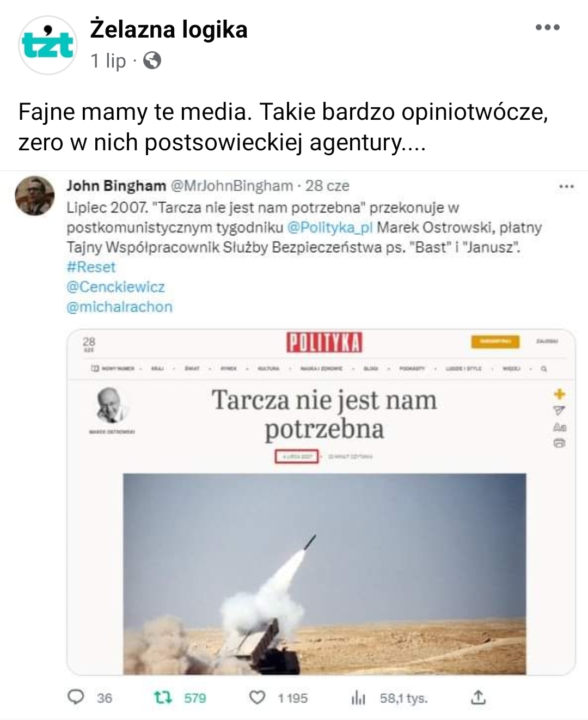The image size is (588, 720).
Task: Click the yellow plus icon beside article
Action: tap(559, 394)
